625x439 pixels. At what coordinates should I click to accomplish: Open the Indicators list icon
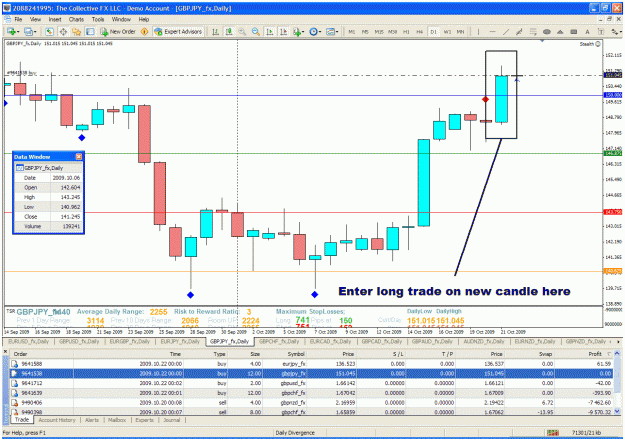[296, 31]
